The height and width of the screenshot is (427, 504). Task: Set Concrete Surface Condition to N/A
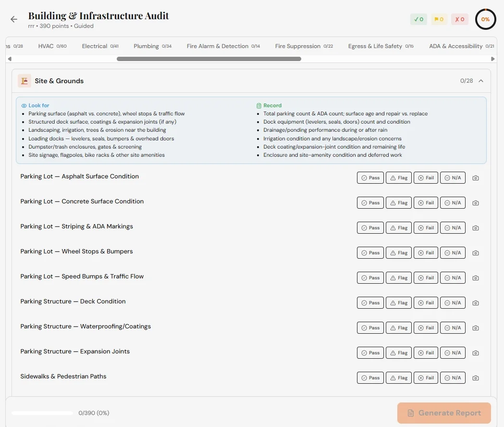click(453, 203)
